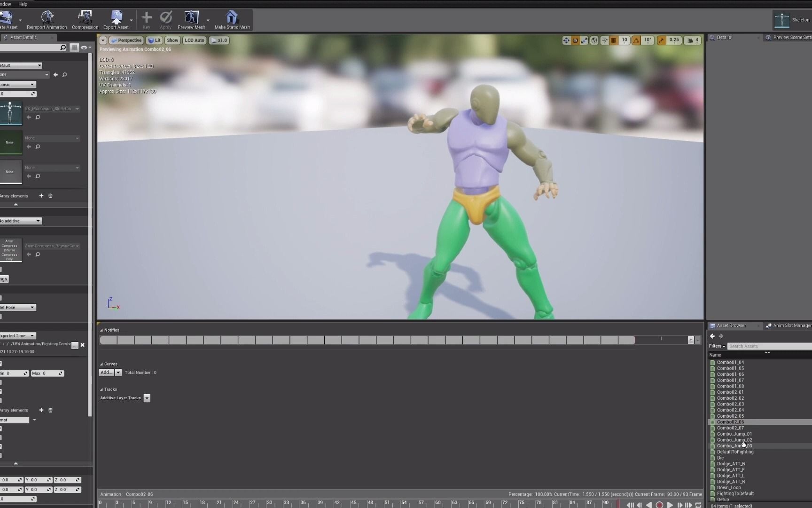Expand the Additive Layer Tracks dropdown
This screenshot has width=812, height=508.
[x=147, y=397]
